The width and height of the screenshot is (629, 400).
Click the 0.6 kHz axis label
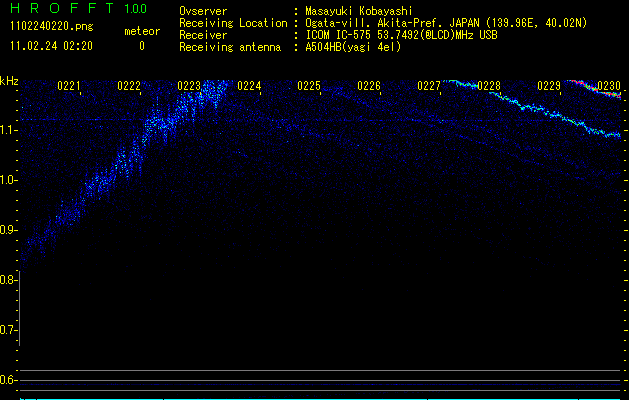[8, 380]
